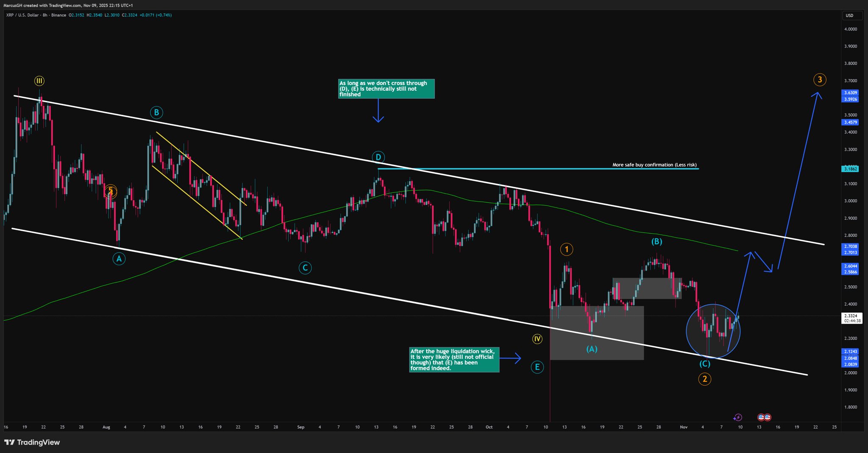Click the XRP / U.S. Dollar symbol name
This screenshot has width=868, height=453.
(x=22, y=15)
